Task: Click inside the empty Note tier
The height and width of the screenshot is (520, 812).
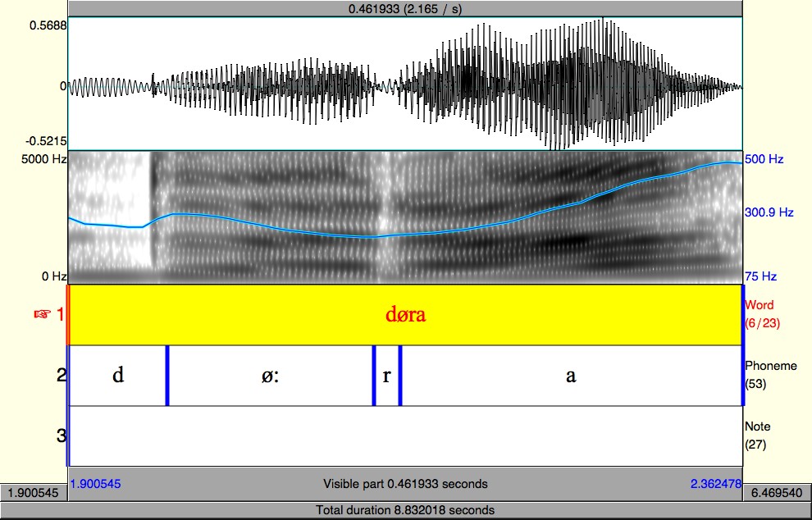Action: [x=405, y=436]
